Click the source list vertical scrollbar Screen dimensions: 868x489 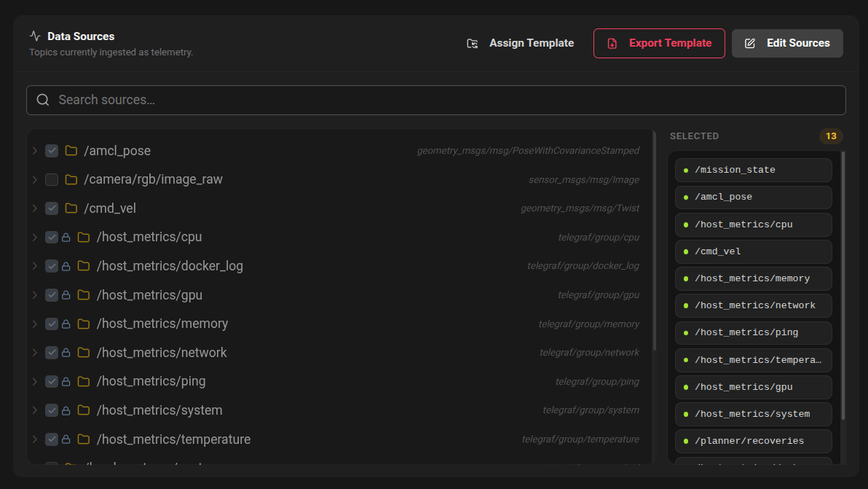pyautogui.click(x=655, y=241)
